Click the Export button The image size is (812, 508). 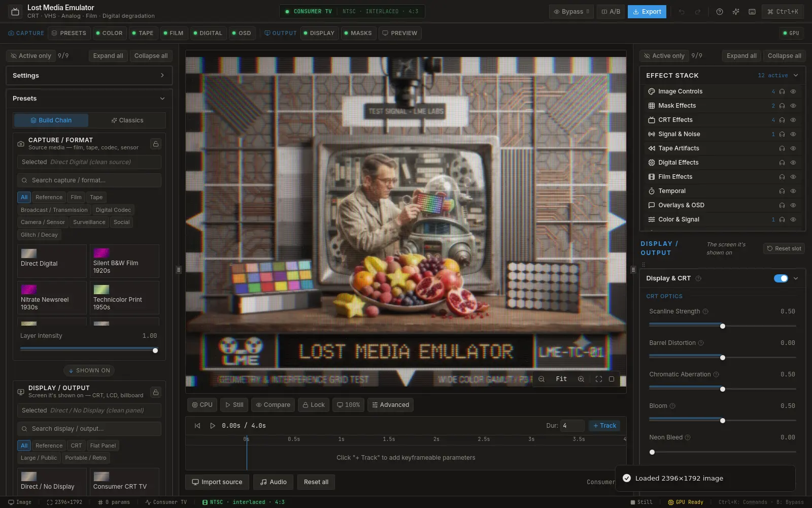(647, 12)
